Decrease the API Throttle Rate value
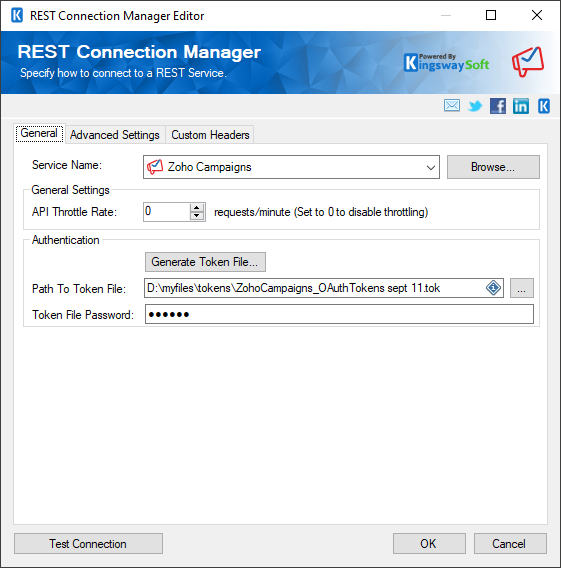The width and height of the screenshot is (561, 568). pos(196,216)
